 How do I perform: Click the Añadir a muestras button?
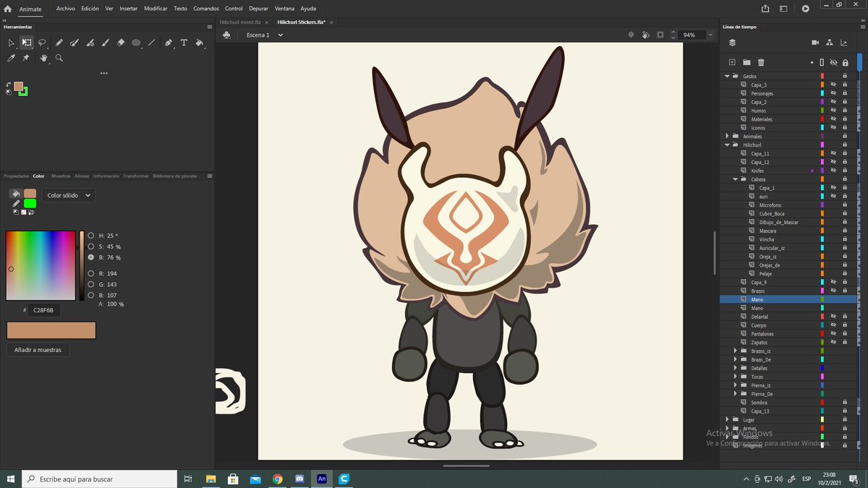[38, 350]
